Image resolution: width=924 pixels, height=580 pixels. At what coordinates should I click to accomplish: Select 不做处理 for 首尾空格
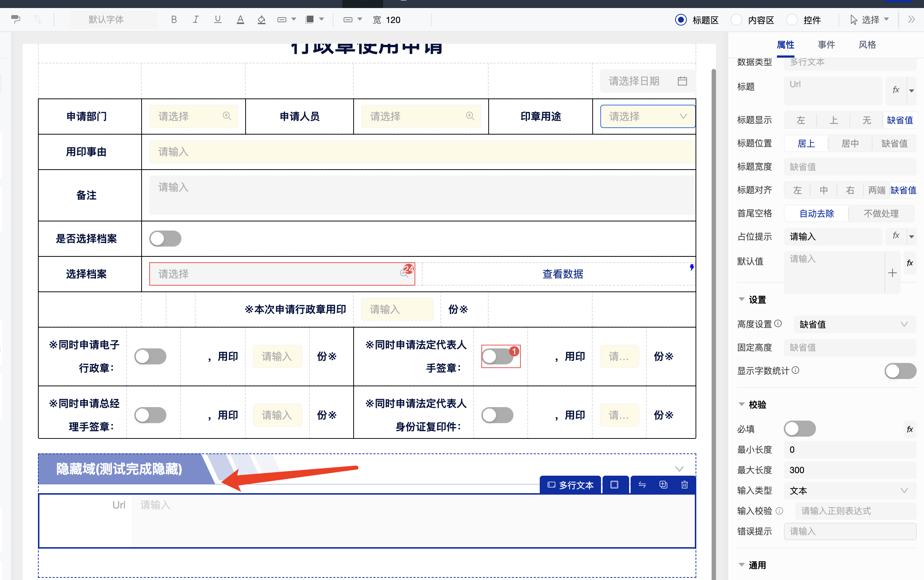click(881, 214)
